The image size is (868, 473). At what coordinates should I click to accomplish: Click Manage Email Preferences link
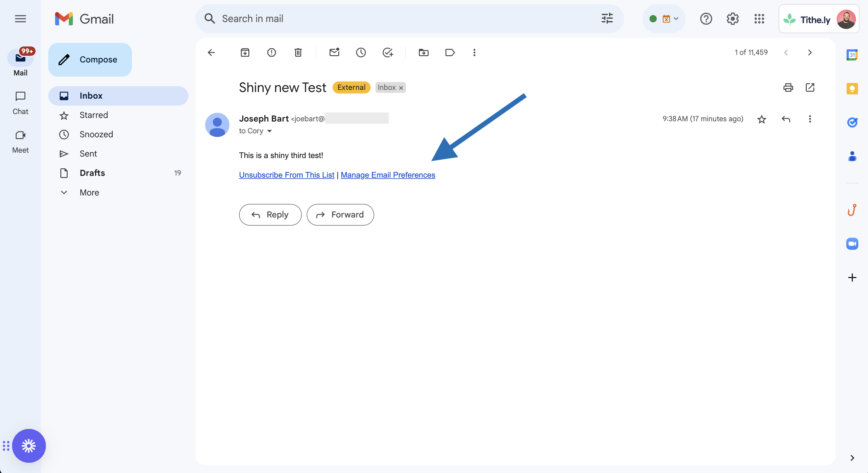388,175
